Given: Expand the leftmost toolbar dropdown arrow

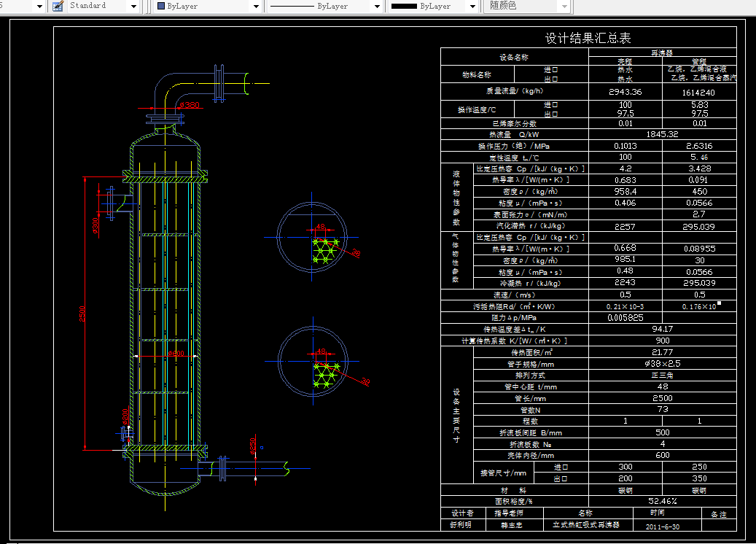Looking at the screenshot, I should 39,7.
